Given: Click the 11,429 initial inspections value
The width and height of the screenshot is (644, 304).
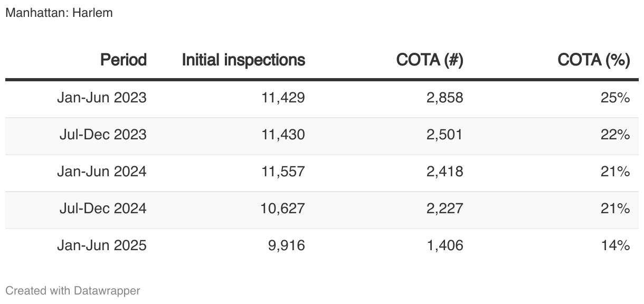Looking at the screenshot, I should [283, 98].
